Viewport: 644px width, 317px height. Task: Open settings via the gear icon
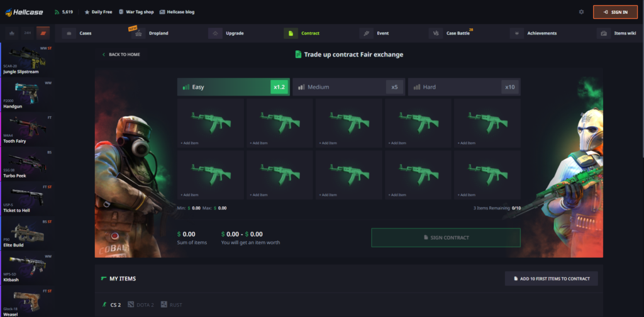pyautogui.click(x=581, y=12)
